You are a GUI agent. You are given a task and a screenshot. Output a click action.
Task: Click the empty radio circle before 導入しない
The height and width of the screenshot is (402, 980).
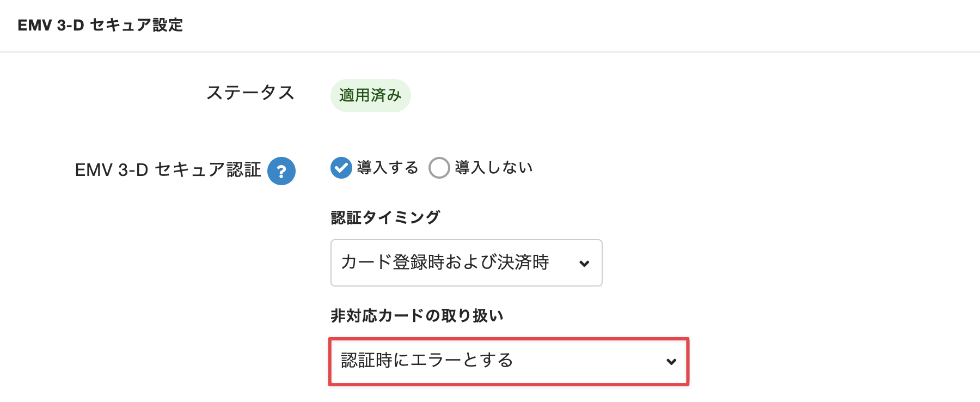click(439, 168)
